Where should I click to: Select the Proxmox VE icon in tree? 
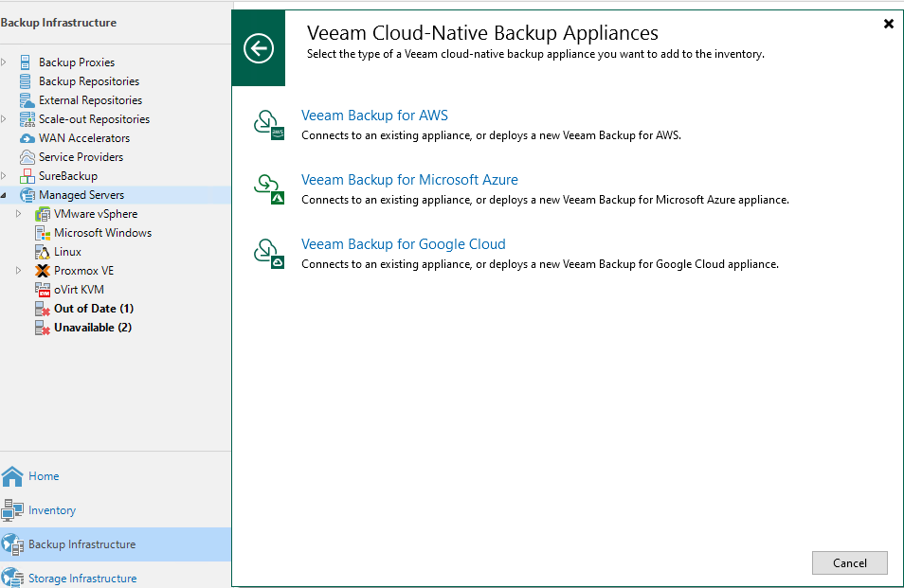43,271
